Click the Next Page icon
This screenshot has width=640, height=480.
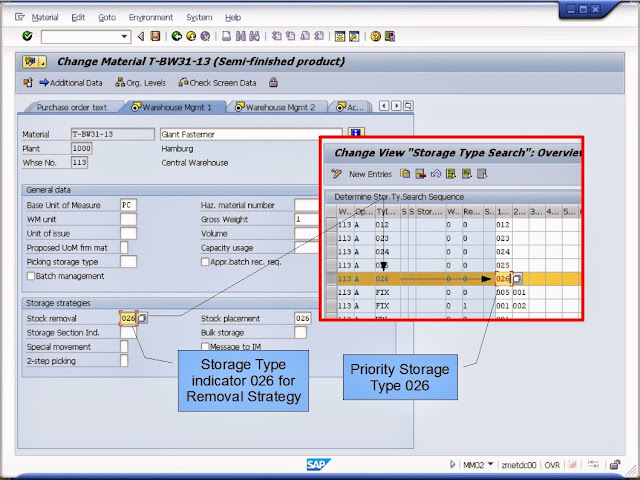(x=305, y=36)
